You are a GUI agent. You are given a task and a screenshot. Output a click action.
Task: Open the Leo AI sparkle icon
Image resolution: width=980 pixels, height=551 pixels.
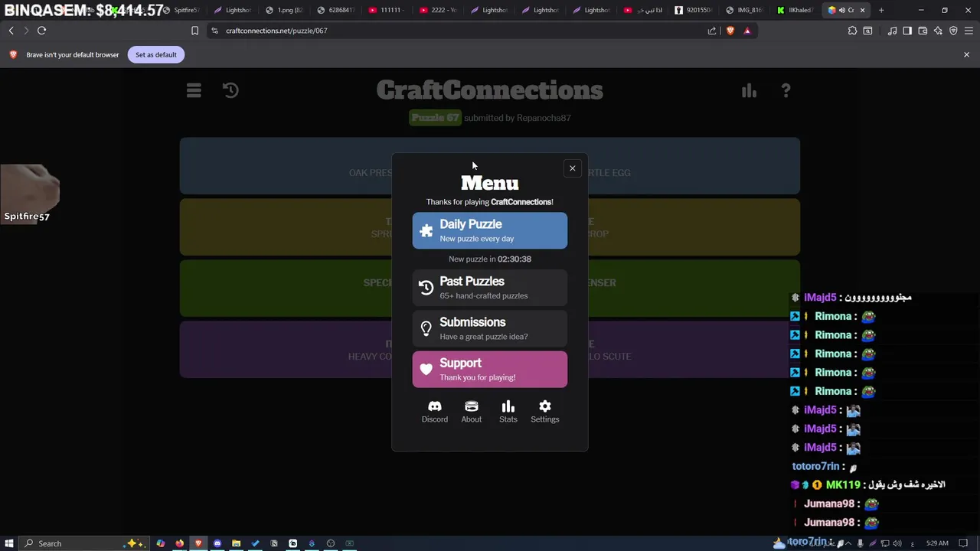(x=938, y=31)
